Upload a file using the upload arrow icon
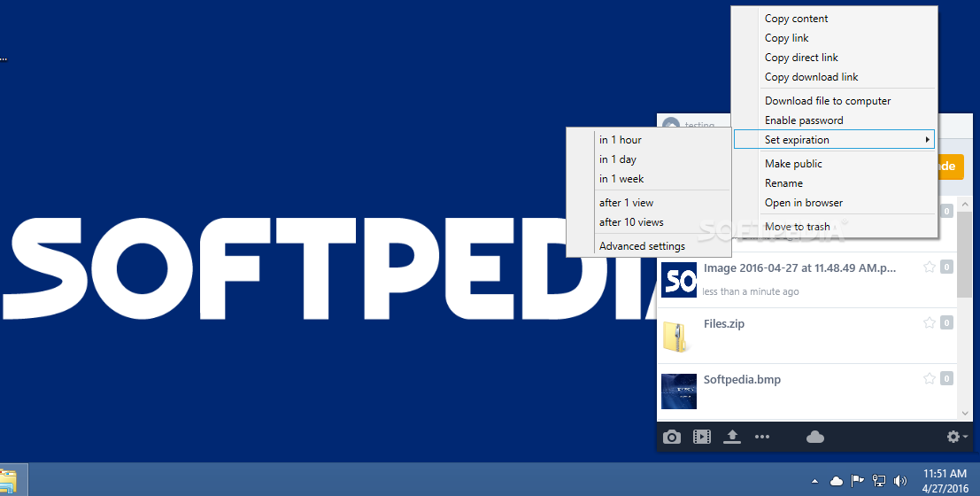Image resolution: width=980 pixels, height=496 pixels. (732, 437)
